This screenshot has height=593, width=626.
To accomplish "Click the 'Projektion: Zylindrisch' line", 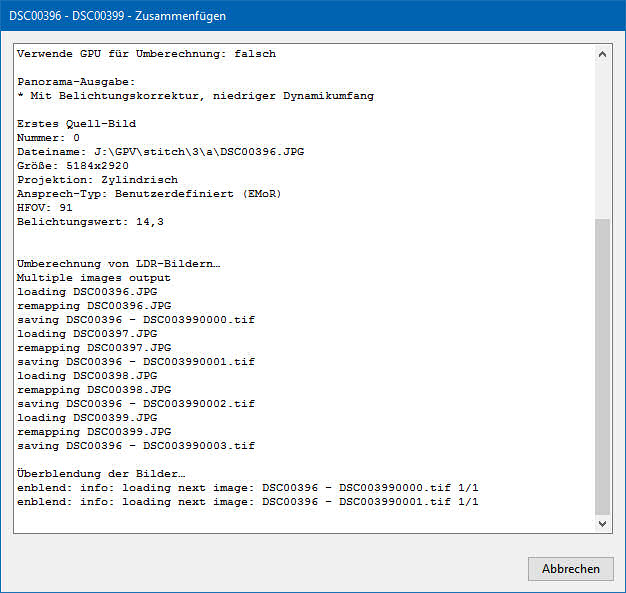I will 97,180.
